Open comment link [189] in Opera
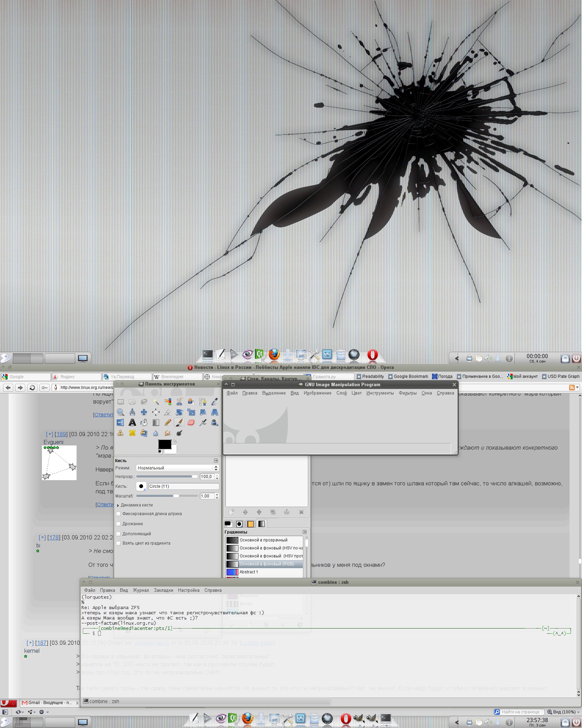 click(x=61, y=434)
